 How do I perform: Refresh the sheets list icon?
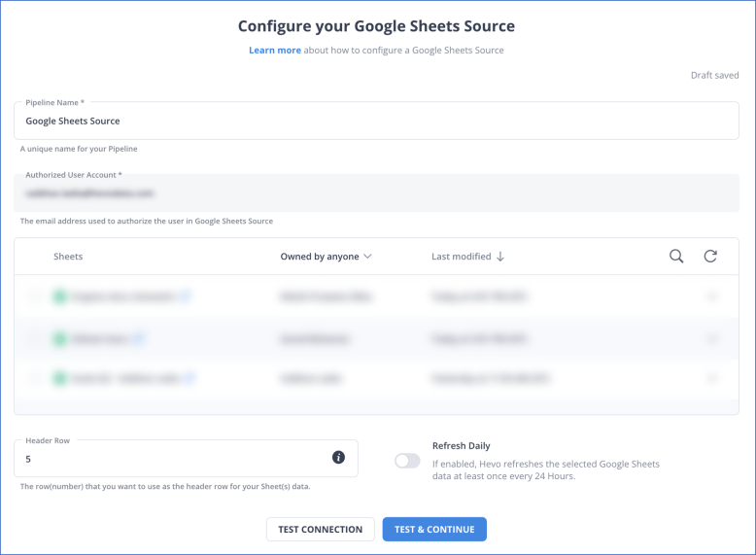710,256
